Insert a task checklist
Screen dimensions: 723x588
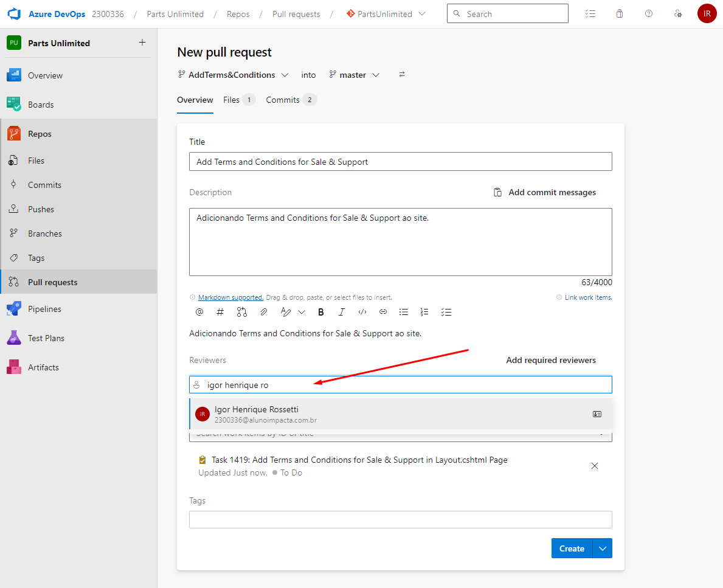click(x=446, y=312)
